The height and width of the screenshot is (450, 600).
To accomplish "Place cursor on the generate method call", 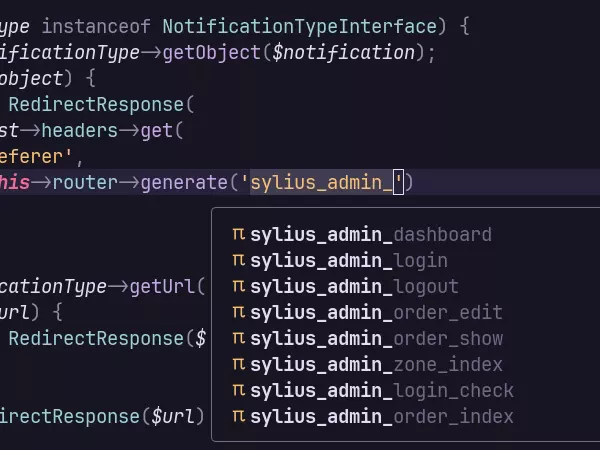I will pyautogui.click(x=184, y=183).
